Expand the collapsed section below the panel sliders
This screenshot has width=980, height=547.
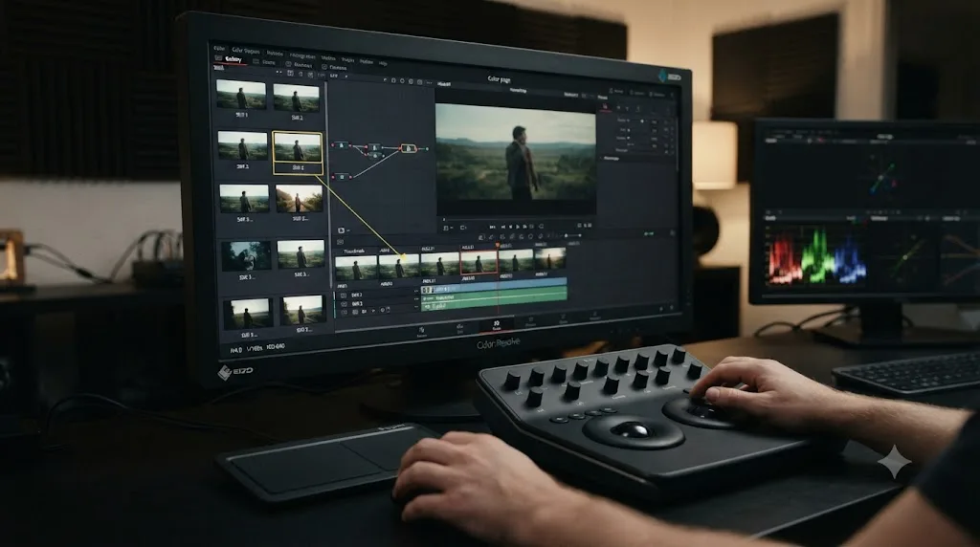[610, 158]
